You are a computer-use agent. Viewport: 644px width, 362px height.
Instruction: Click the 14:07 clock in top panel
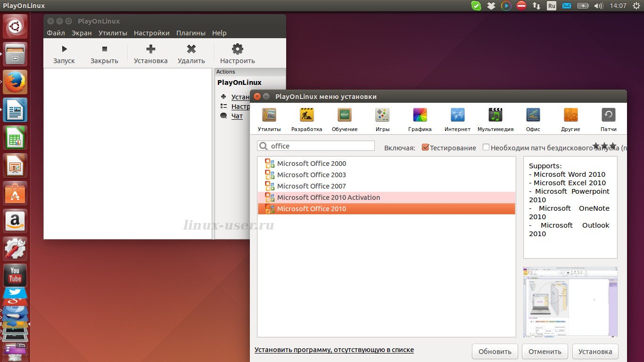[x=618, y=6]
